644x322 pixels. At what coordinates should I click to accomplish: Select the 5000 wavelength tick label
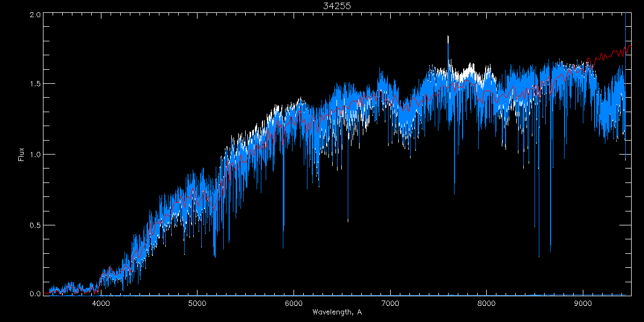point(197,303)
